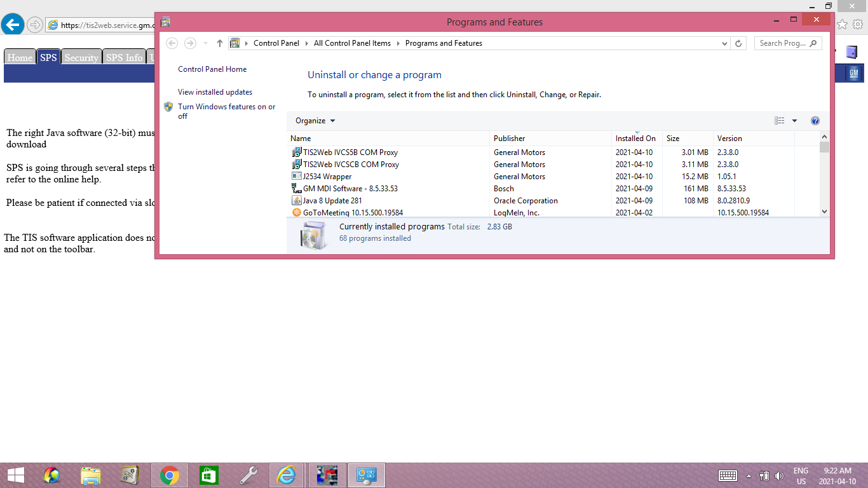Expand the view options dropdown arrow

[794, 121]
